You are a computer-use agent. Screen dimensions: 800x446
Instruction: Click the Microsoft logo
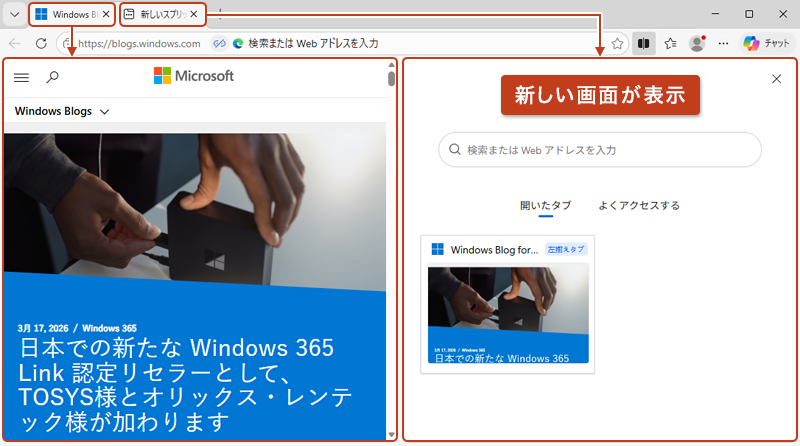[x=194, y=76]
